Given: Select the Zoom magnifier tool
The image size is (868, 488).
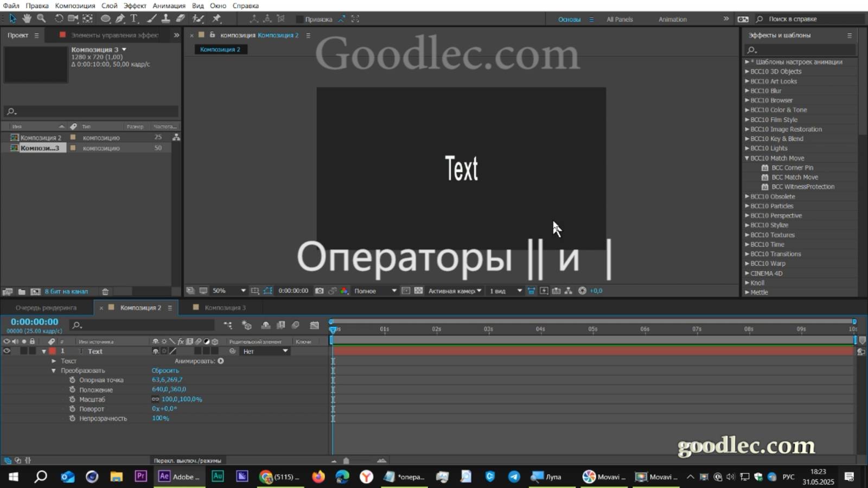Looking at the screenshot, I should [41, 18].
